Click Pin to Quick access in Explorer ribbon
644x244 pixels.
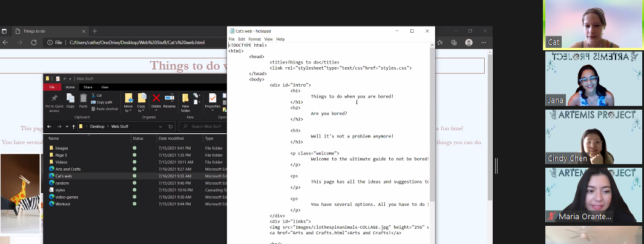(54, 102)
